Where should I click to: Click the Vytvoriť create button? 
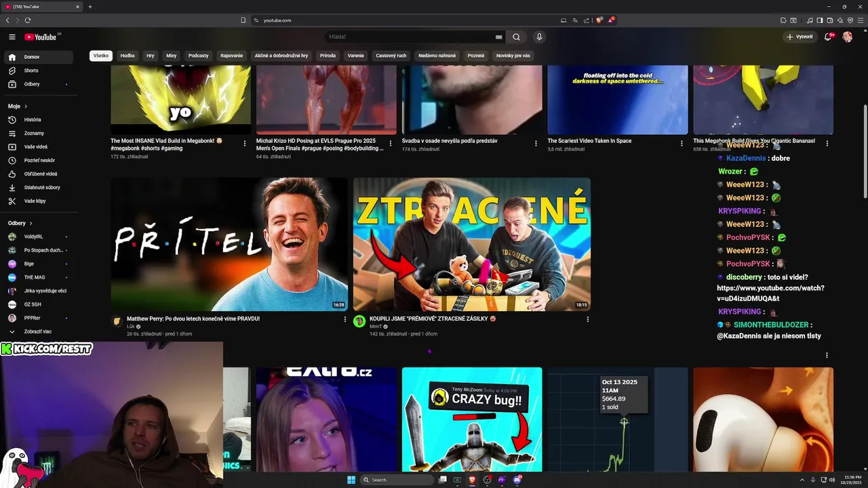800,37
